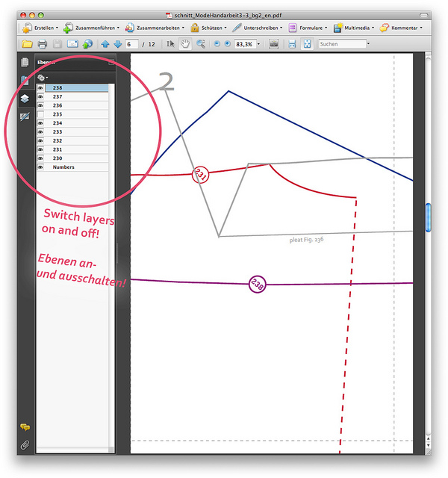The height and width of the screenshot is (478, 448).
Task: Click the Suchen search field
Action: tap(342, 44)
